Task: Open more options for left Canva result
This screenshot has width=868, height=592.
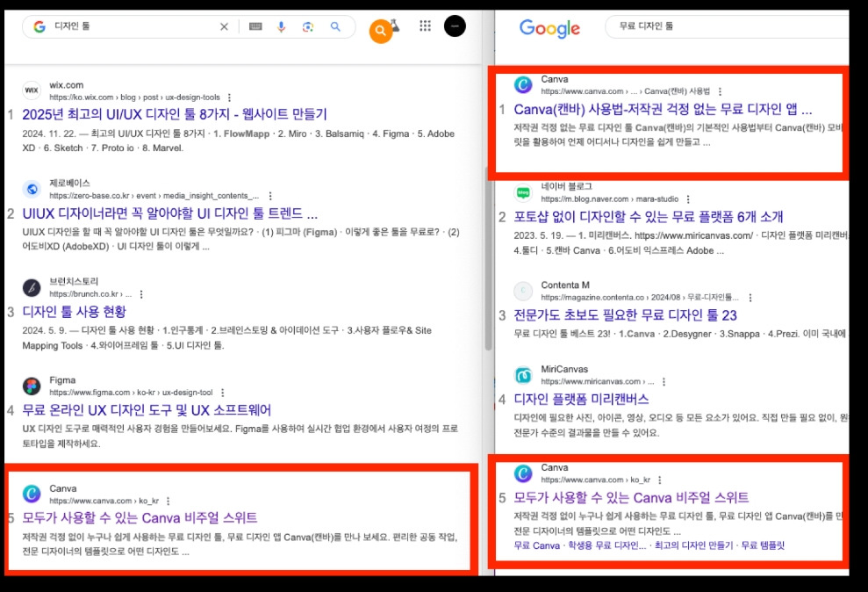Action: [169, 502]
